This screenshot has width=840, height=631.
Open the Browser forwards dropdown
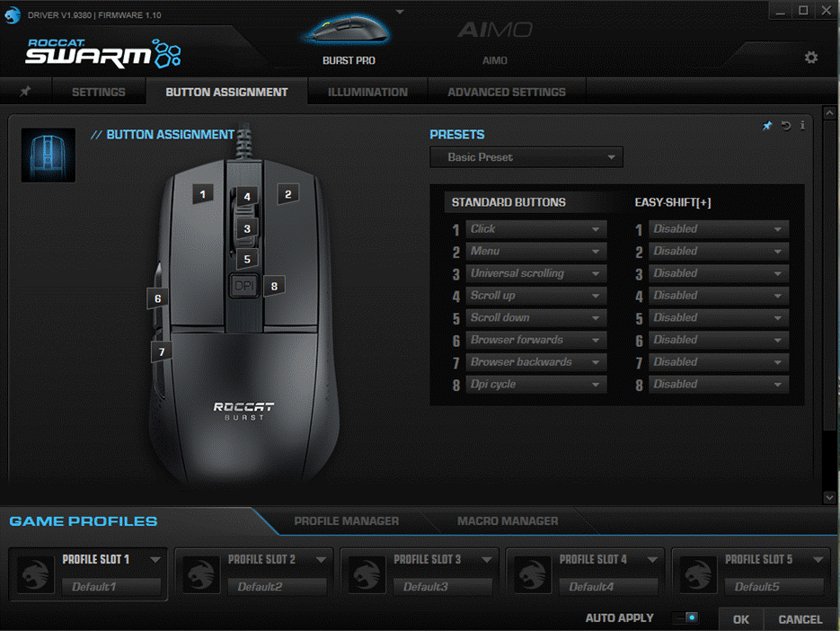535,340
